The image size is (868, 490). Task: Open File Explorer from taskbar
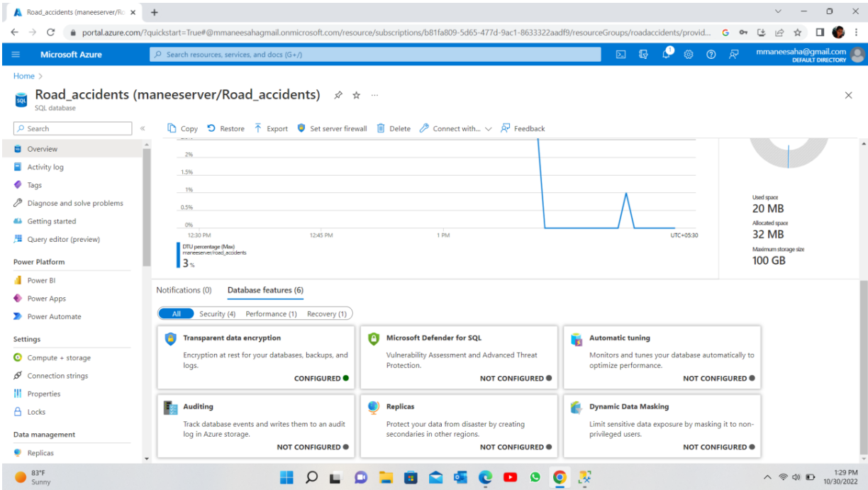pyautogui.click(x=386, y=477)
